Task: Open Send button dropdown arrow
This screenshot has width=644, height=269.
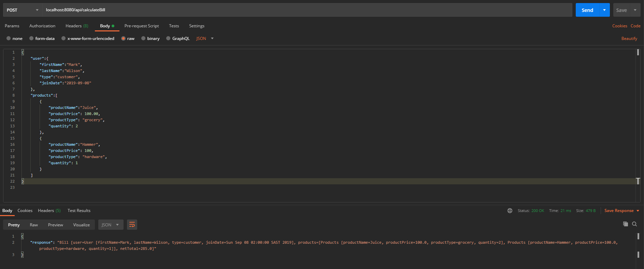Action: (x=604, y=10)
